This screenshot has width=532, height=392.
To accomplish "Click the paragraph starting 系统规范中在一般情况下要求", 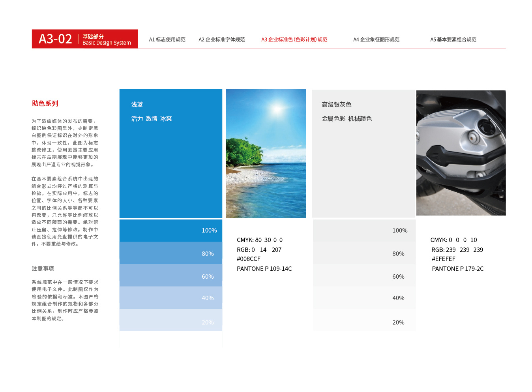I will tap(65, 300).
